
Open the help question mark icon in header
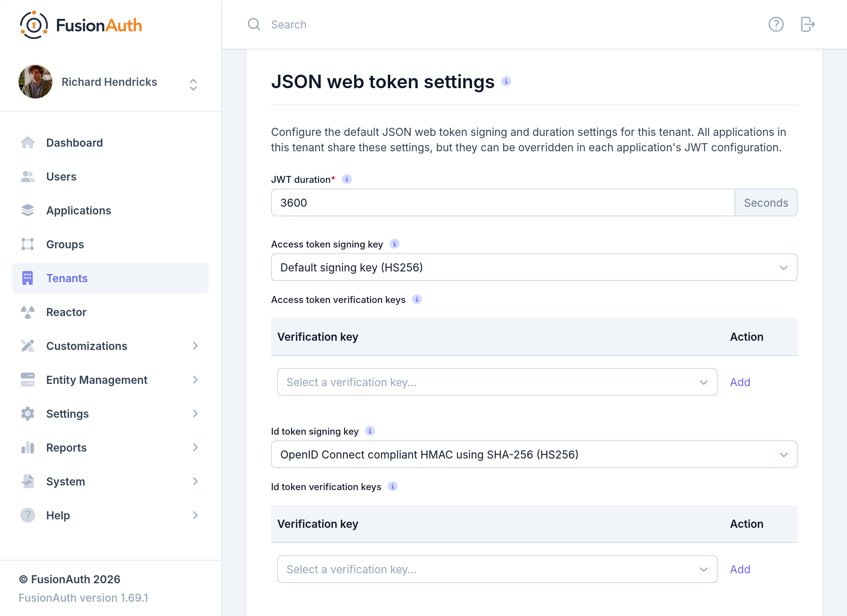point(776,25)
